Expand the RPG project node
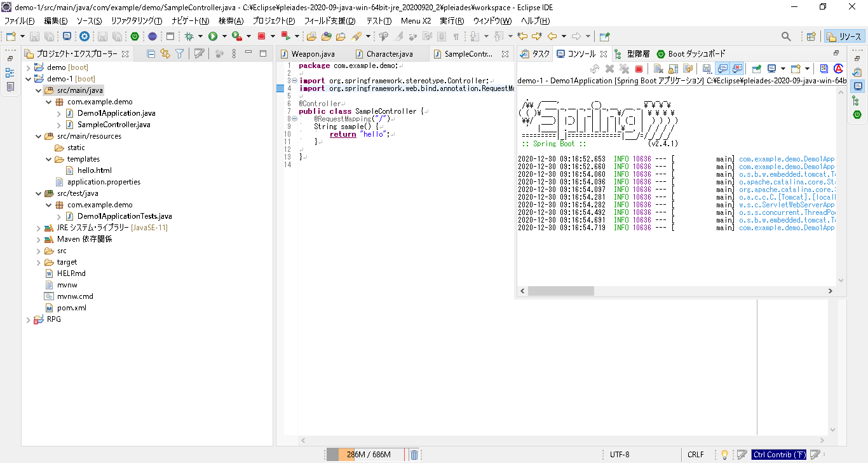Viewport: 868px width, 463px height. pyautogui.click(x=28, y=319)
